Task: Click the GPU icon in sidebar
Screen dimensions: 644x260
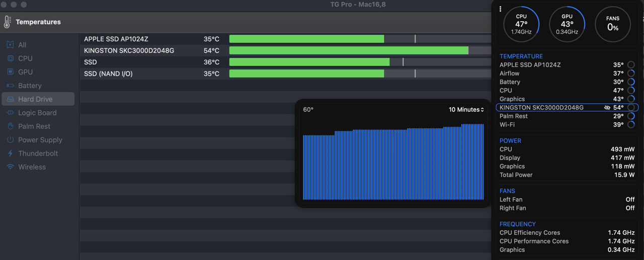Action: (x=10, y=72)
